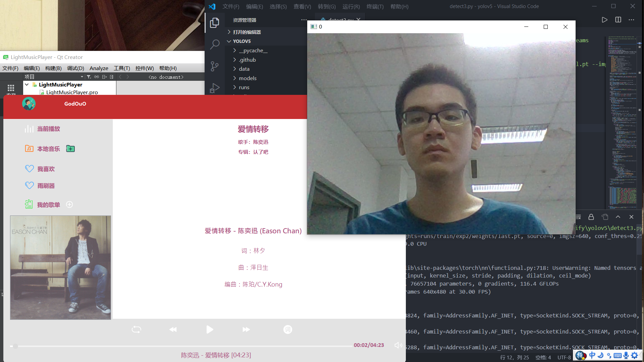Expand the data folder
The width and height of the screenshot is (644, 362).
[244, 69]
